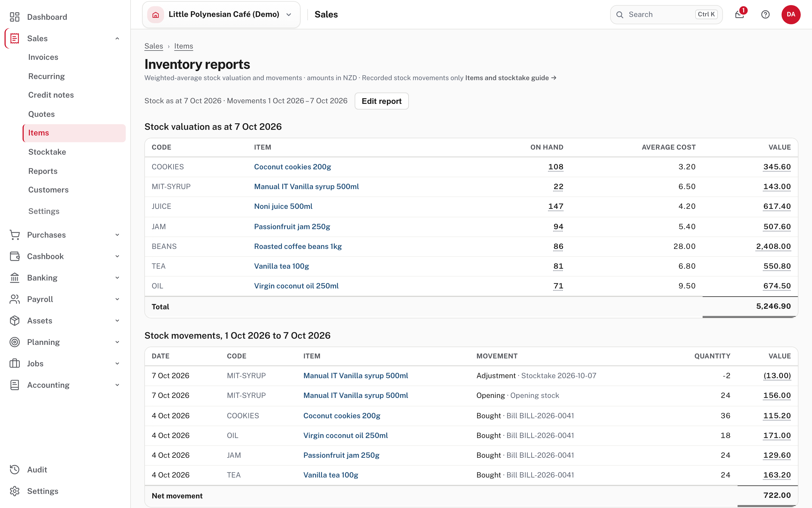Click the 2,408.00 value for BEANS
The image size is (812, 508).
773,246
